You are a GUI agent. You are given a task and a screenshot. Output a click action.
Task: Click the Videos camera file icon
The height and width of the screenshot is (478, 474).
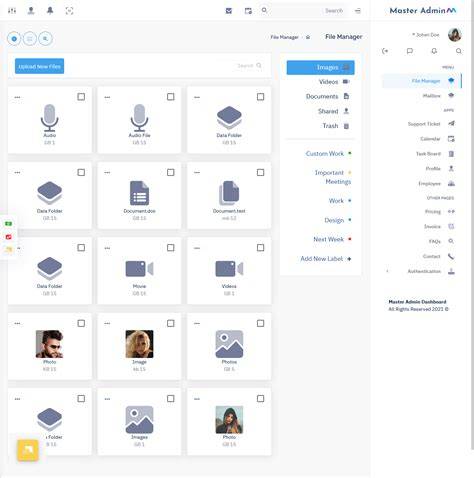coord(229,269)
